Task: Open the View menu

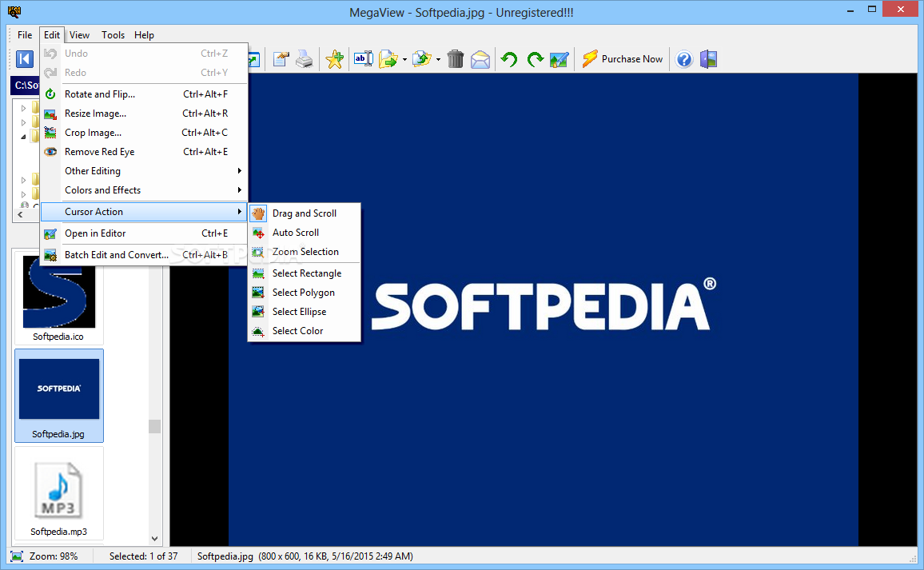Action: pyautogui.click(x=80, y=35)
